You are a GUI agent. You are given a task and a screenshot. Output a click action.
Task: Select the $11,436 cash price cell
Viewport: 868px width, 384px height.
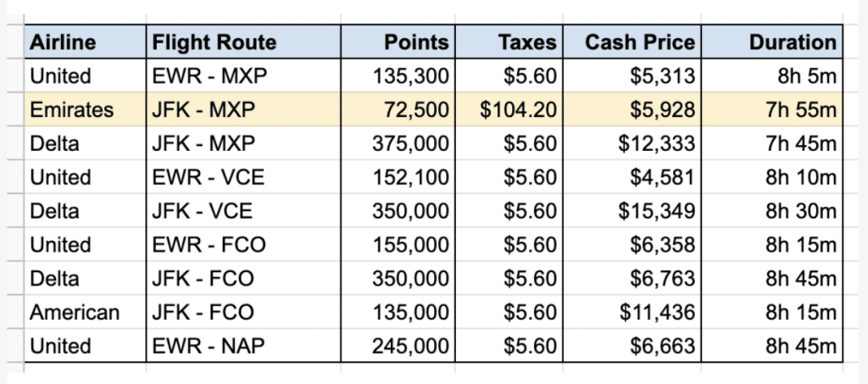[632, 312]
